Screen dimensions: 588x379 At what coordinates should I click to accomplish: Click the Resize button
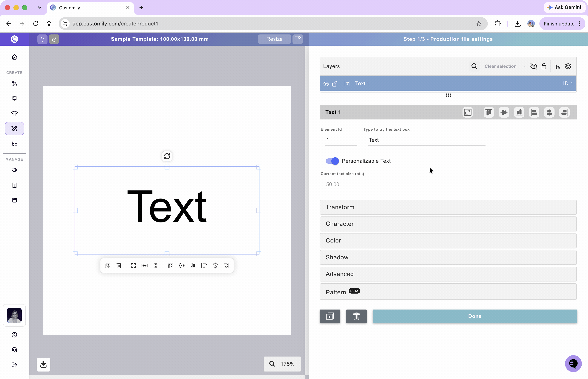pyautogui.click(x=274, y=39)
